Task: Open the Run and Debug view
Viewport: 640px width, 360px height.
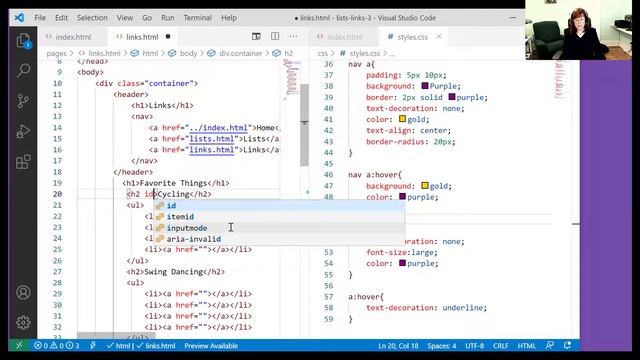Action: click(23, 131)
